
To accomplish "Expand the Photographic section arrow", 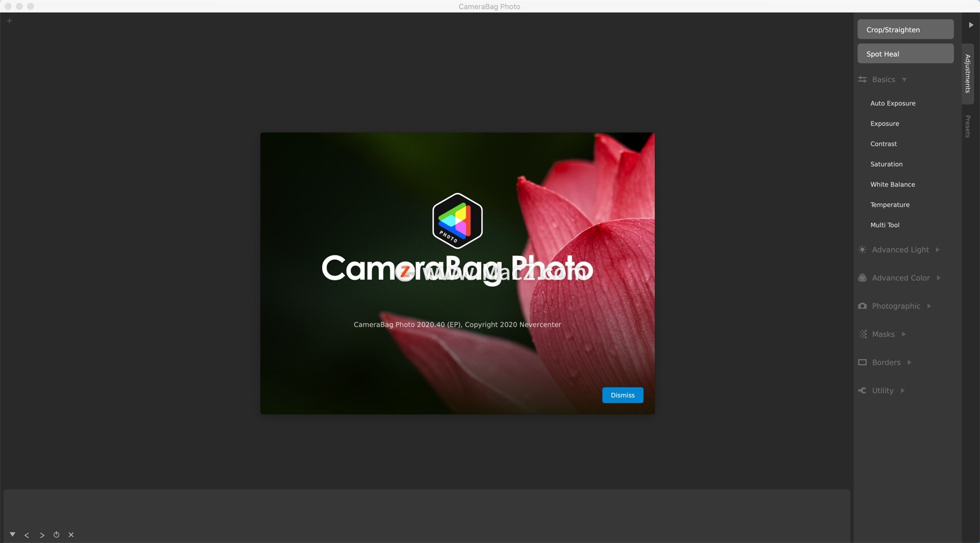I will point(929,306).
